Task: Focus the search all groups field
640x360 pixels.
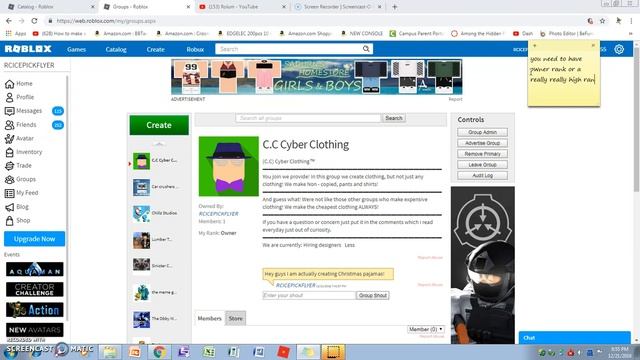Action: coord(308,118)
